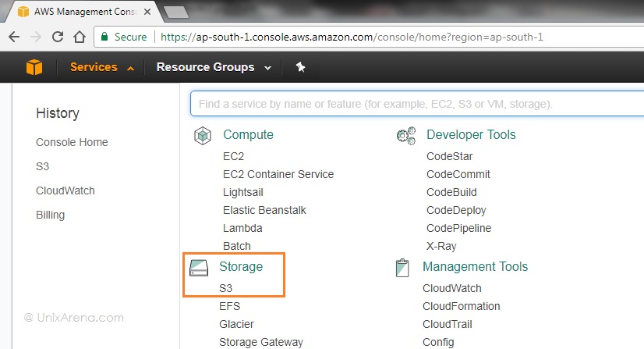This screenshot has height=349, width=644.
Task: Click the browser address bar URL
Action: [x=352, y=37]
